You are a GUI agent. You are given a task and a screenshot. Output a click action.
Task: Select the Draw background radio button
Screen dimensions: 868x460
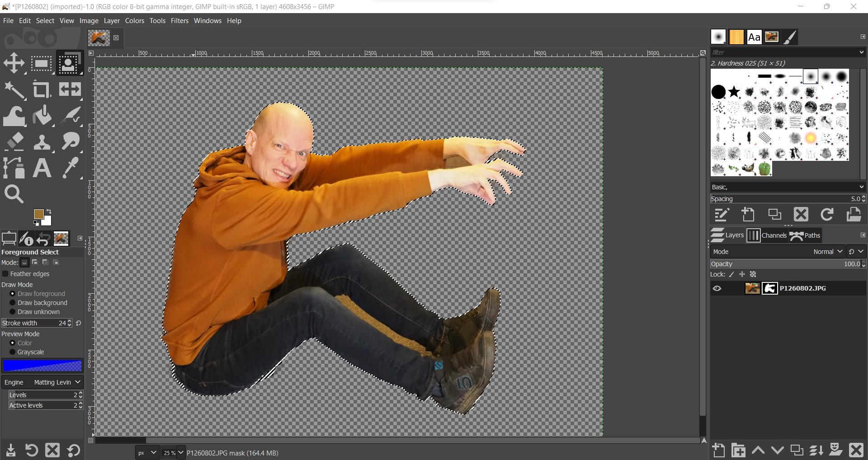[13, 303]
